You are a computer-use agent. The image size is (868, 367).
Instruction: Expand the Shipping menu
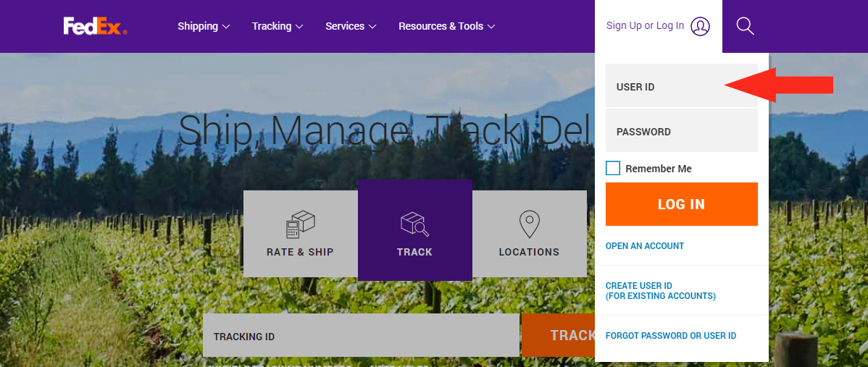pyautogui.click(x=204, y=26)
